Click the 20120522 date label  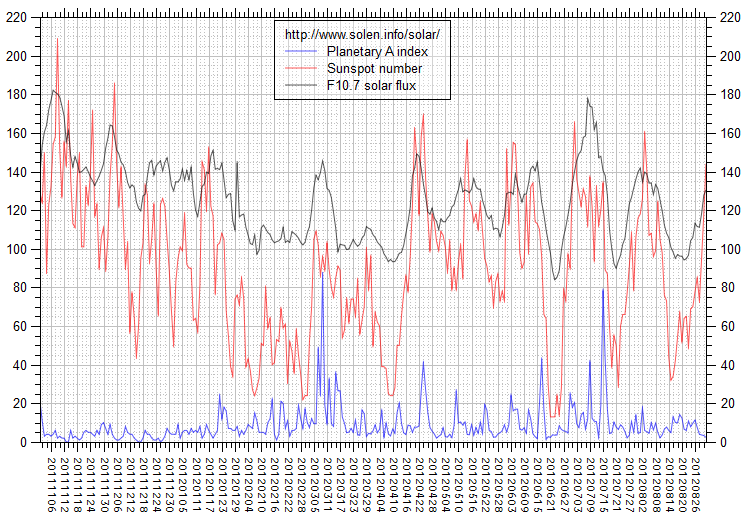[x=486, y=485]
